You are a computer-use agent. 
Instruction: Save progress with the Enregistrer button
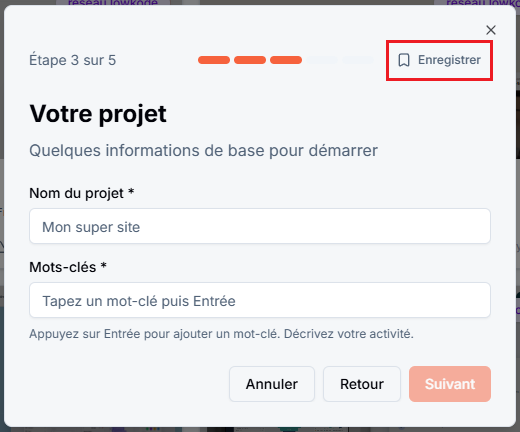[439, 60]
